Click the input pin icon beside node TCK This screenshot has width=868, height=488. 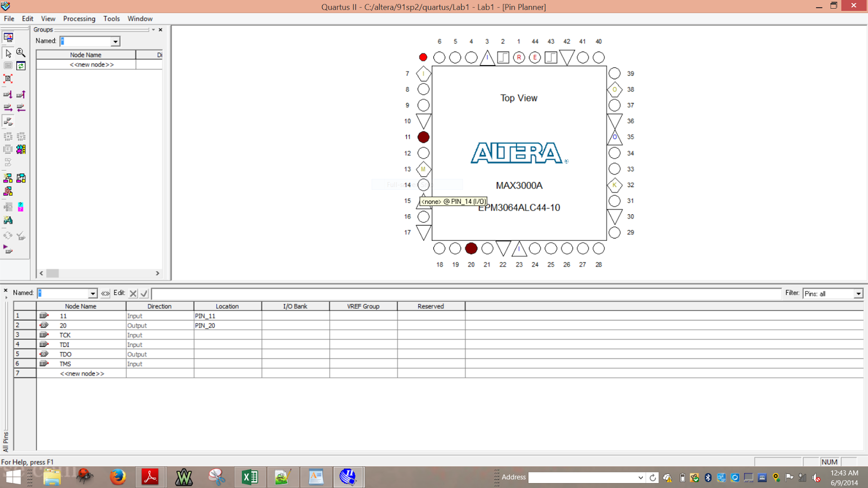44,335
